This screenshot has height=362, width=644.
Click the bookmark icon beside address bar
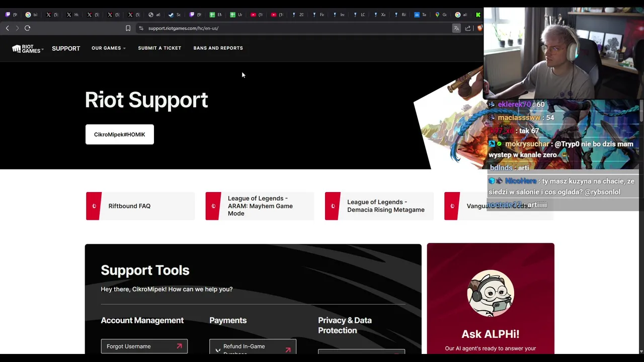(x=128, y=28)
